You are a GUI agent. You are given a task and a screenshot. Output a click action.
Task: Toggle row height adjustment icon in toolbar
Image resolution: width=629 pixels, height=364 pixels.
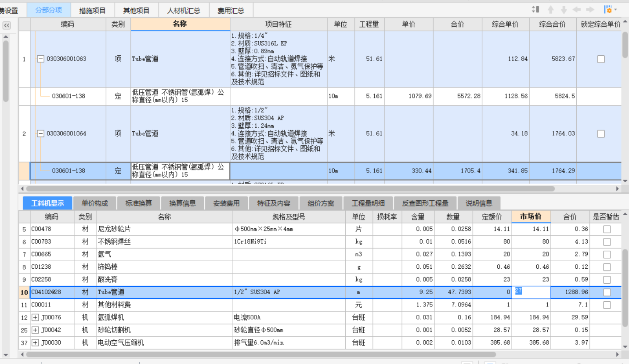[535, 10]
